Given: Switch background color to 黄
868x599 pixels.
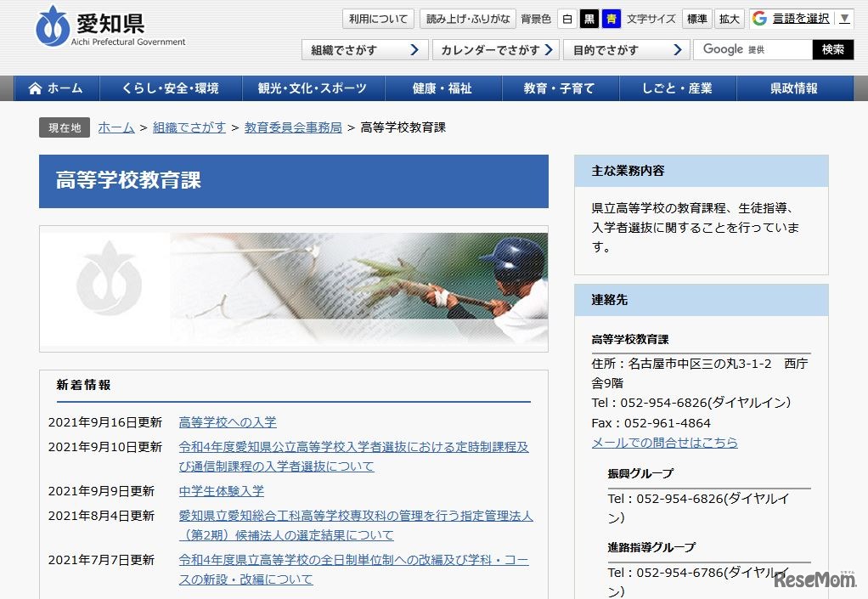Looking at the screenshot, I should (x=612, y=18).
